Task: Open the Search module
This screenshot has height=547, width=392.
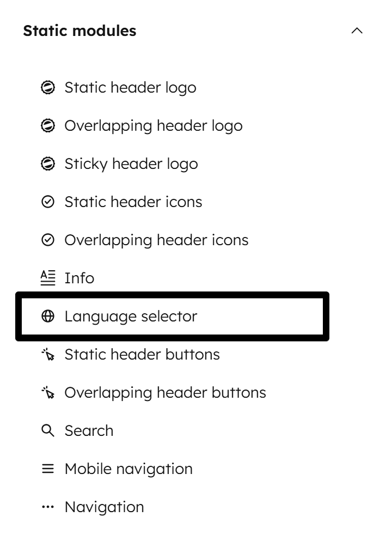Action: [89, 430]
